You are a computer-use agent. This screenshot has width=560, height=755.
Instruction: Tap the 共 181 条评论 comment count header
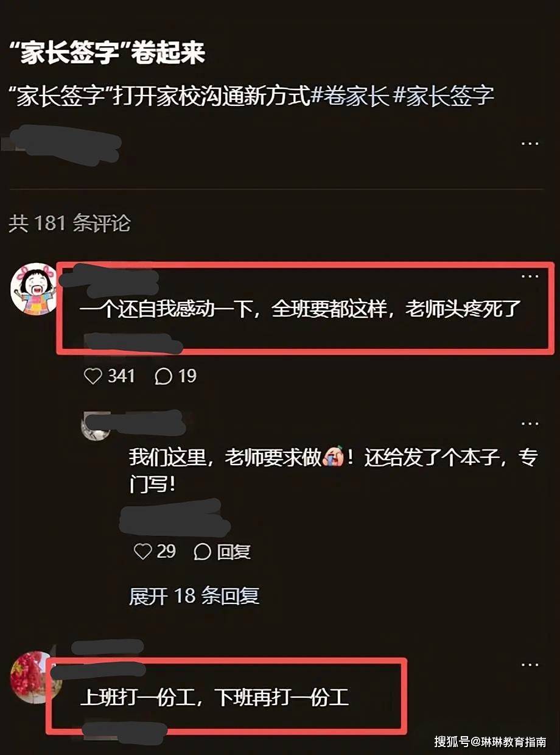(69, 223)
